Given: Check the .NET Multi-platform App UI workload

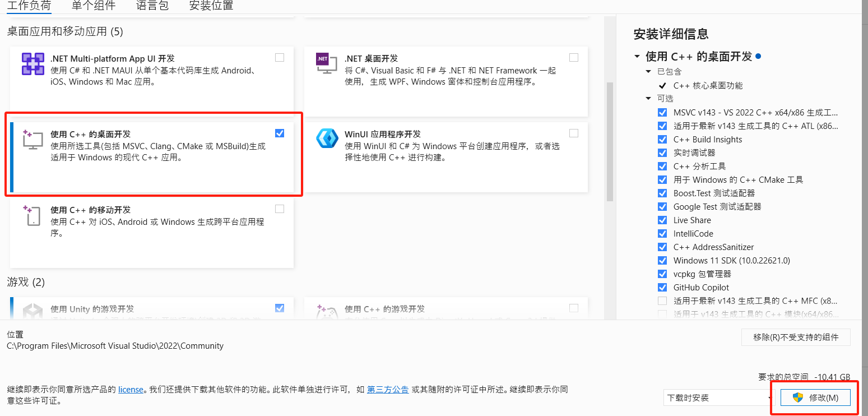Looking at the screenshot, I should 280,57.
